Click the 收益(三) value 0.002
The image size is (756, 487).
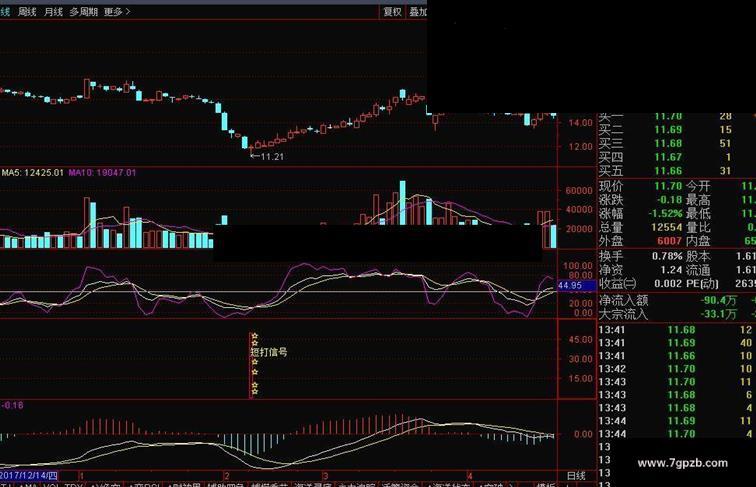tap(669, 284)
